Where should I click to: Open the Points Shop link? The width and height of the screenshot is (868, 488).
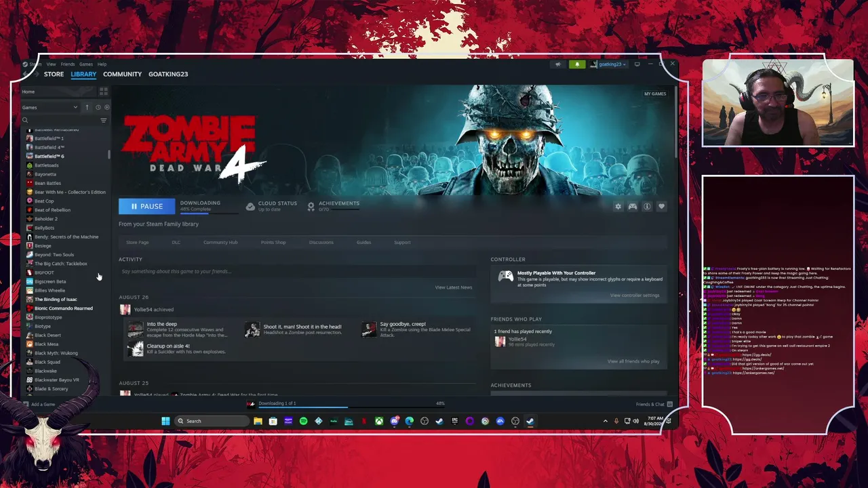[x=273, y=242]
